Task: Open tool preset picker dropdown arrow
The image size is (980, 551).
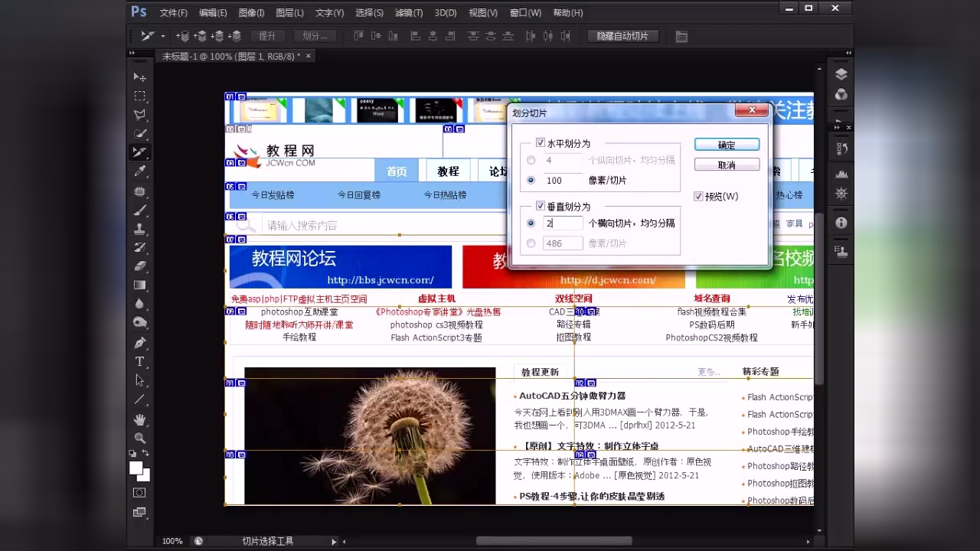Action: click(162, 37)
